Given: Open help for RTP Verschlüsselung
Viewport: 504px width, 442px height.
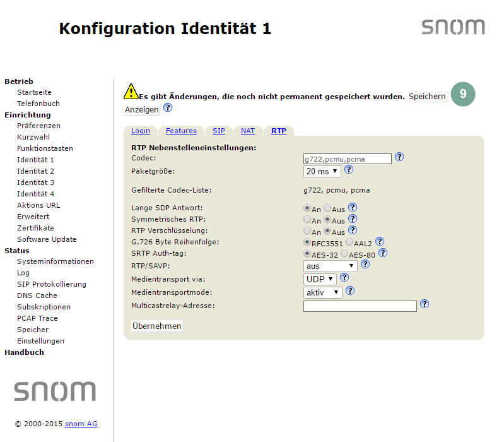Looking at the screenshot, I should [x=353, y=230].
